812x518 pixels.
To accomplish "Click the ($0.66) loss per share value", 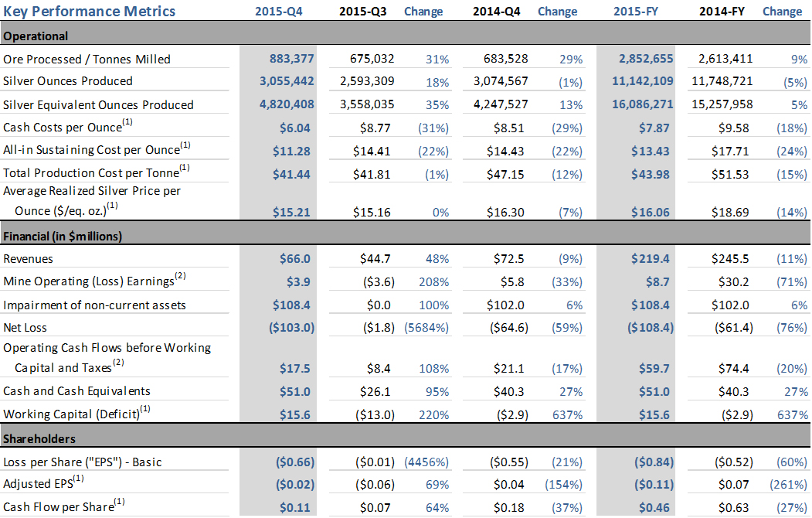I will click(x=295, y=462).
